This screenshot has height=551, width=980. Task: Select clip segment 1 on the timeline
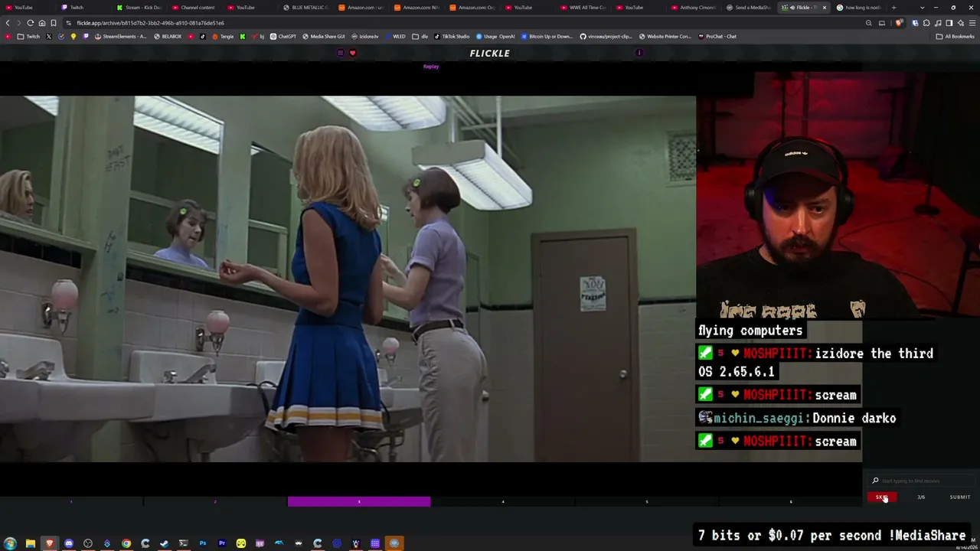click(x=71, y=502)
